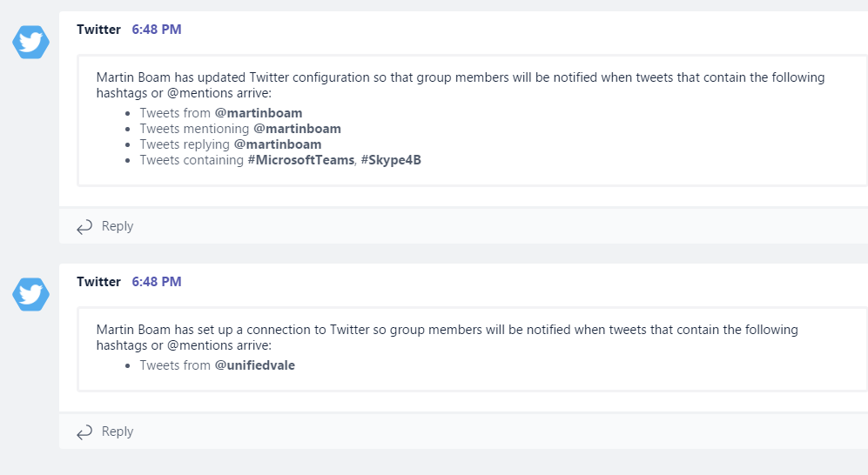
Task: Click @martinboam in the 'Tweets from' line
Action: coord(259,113)
